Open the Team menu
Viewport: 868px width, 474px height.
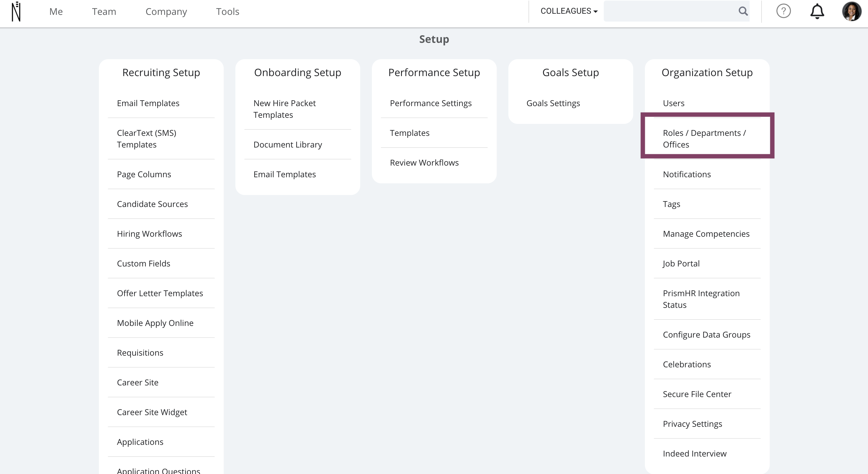[x=104, y=11]
